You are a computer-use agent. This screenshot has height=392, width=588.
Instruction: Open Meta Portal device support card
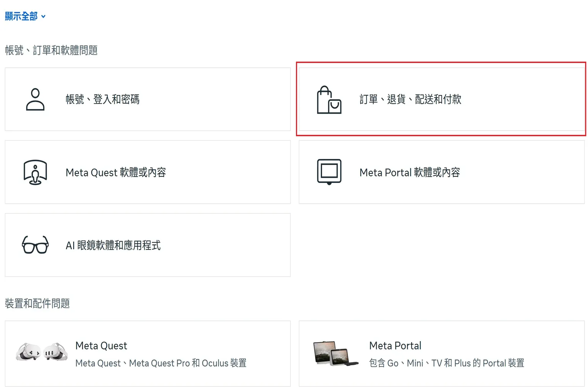(441, 353)
